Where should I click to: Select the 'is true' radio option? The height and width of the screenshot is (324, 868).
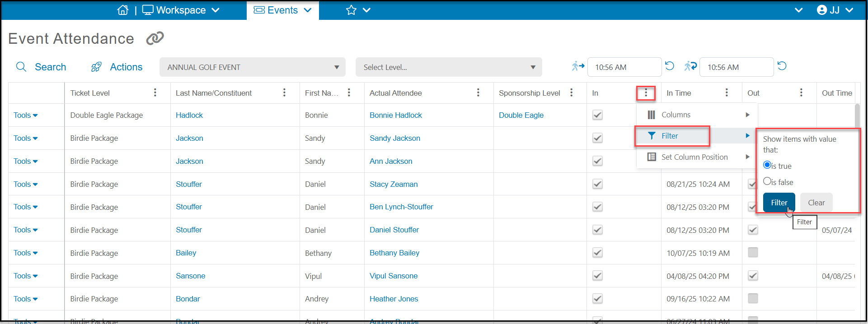767,165
